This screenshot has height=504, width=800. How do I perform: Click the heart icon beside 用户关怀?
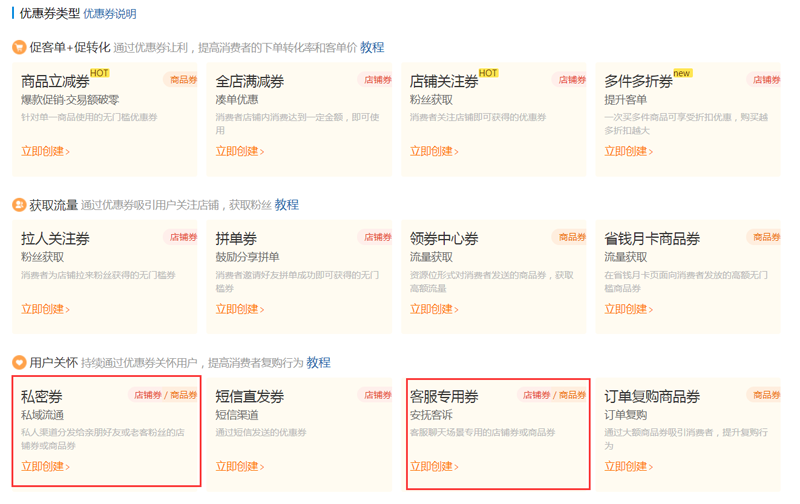point(19,363)
